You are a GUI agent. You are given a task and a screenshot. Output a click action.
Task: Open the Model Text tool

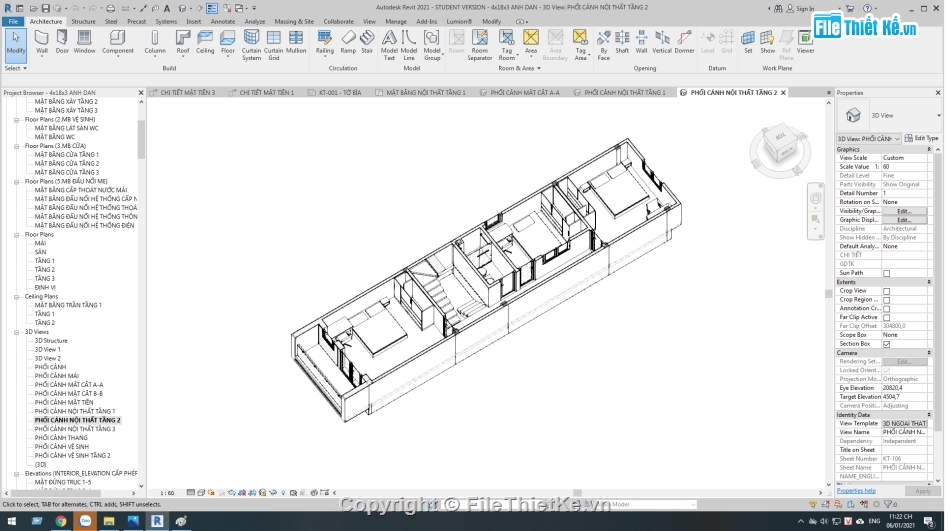point(389,45)
